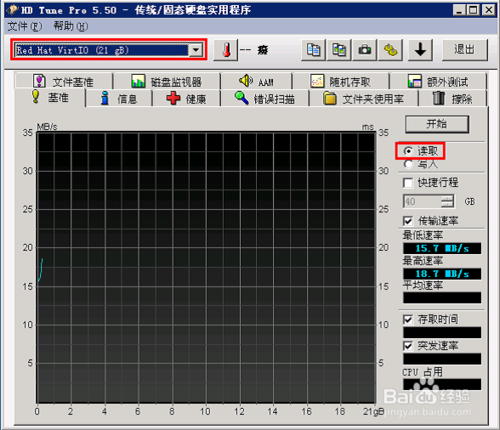The image size is (500, 430).
Task: Open the 健康 tab with red cross
Action: [x=186, y=99]
